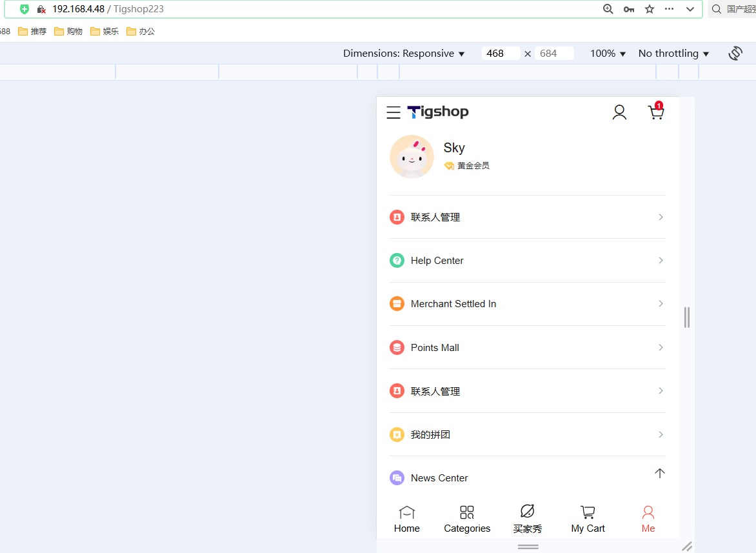This screenshot has width=756, height=553.
Task: Open the Help Center entry
Action: 527,261
